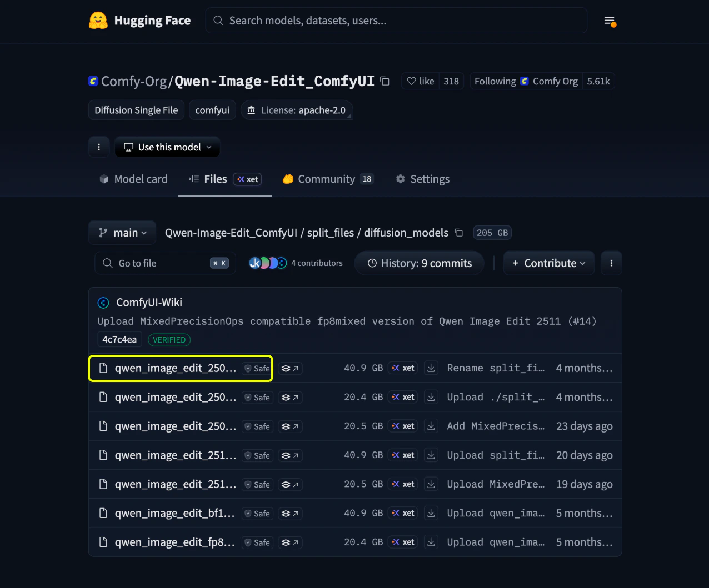Switch to the Model card tab
The height and width of the screenshot is (588, 709).
tap(133, 179)
